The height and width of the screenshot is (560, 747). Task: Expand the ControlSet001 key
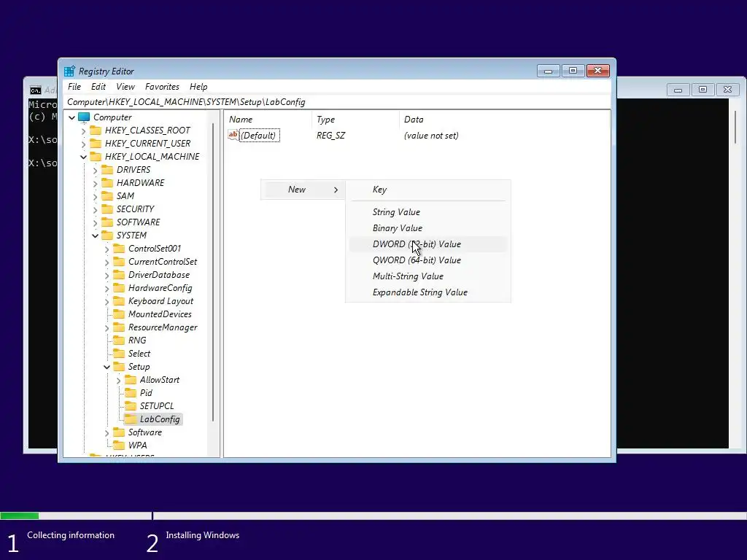pos(107,249)
